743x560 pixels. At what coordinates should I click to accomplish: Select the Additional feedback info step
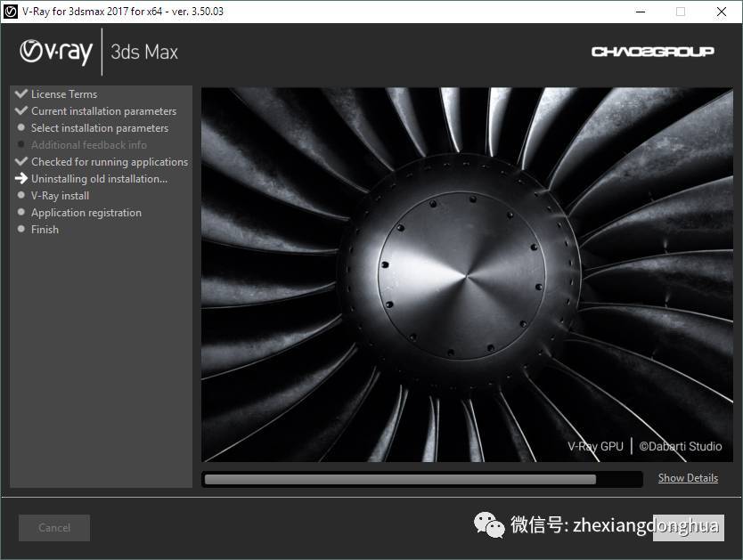[88, 145]
